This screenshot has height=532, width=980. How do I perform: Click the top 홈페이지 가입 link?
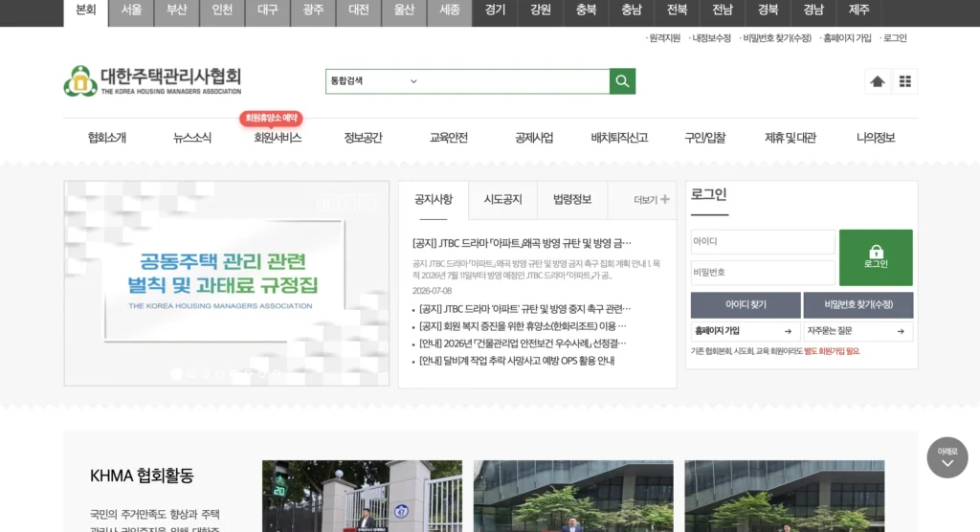[x=846, y=38]
